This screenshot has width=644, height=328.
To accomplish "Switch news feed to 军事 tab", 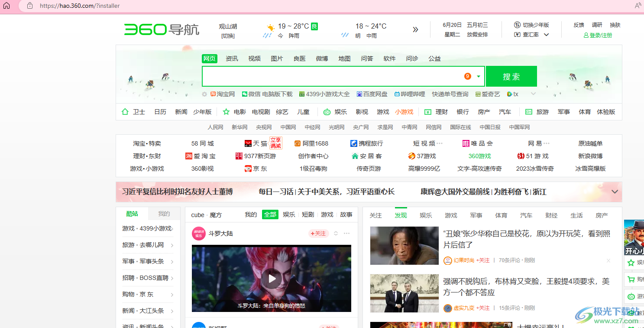I will point(476,215).
